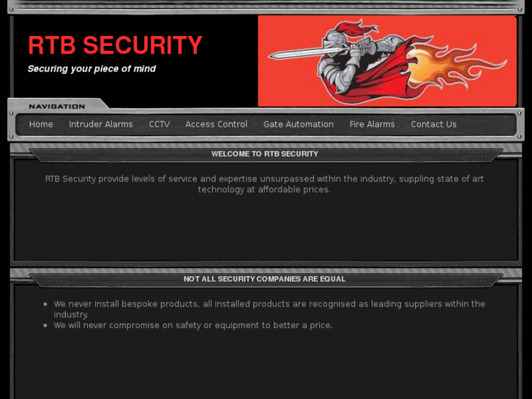
Task: Click the Contact Us link
Action: click(x=434, y=124)
